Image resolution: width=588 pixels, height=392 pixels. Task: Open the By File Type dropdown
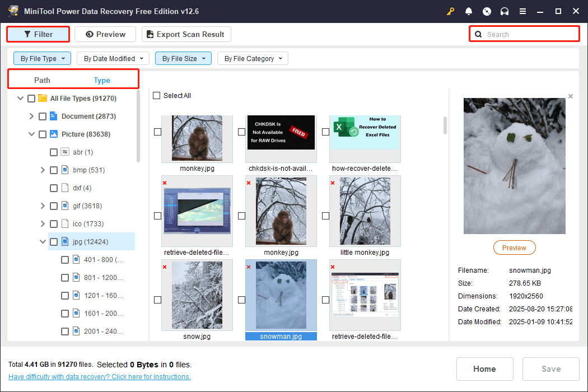tap(42, 58)
